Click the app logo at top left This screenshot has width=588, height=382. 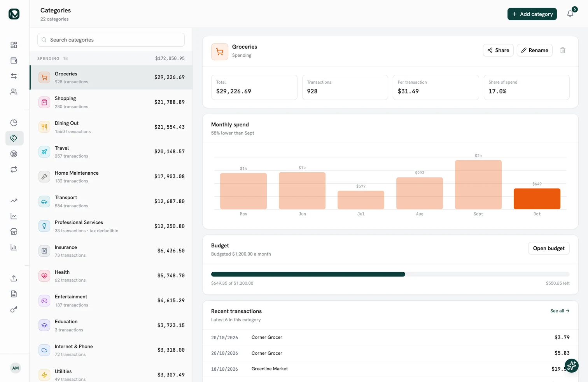(x=14, y=14)
